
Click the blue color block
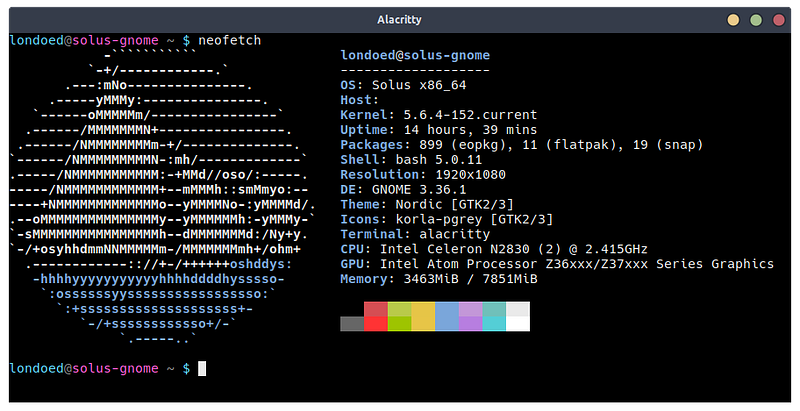(x=447, y=316)
